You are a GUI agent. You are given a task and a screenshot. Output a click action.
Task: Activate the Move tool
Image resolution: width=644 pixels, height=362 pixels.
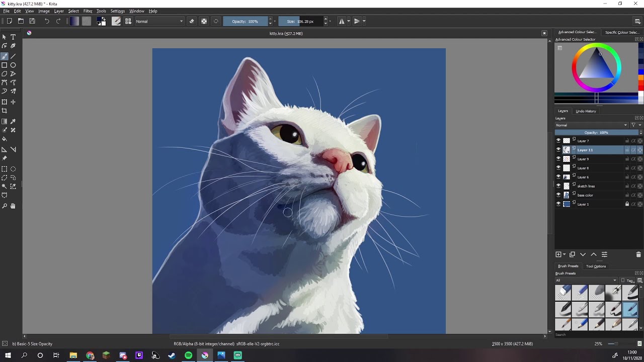(13, 102)
